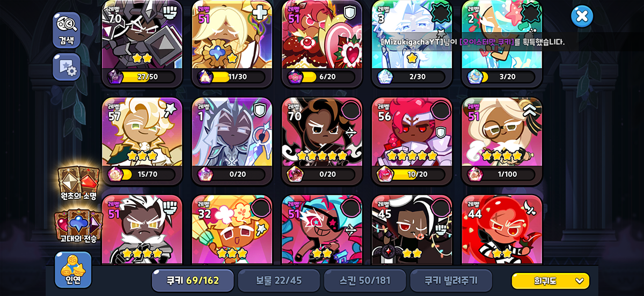
Task: Select the level 70 dark armored cookie
Action: point(142,43)
